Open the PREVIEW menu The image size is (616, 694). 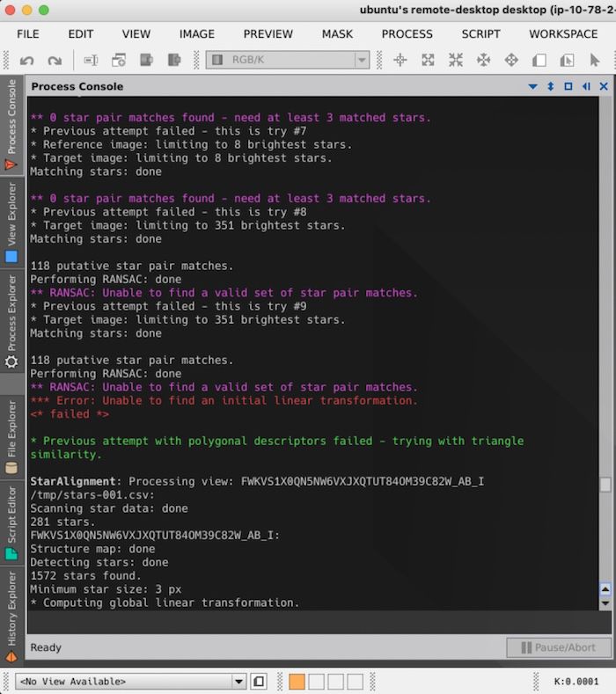pyautogui.click(x=268, y=34)
